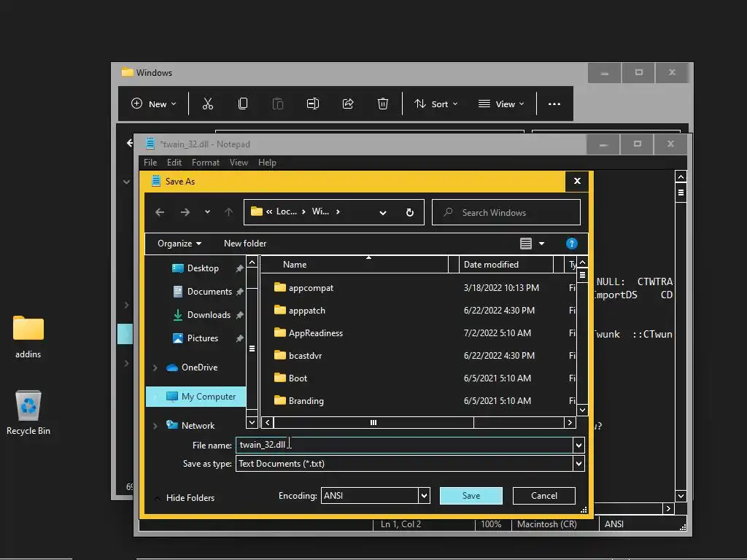Click the Share icon in Explorer toolbar
Viewport: 747px width, 560px height.
[x=348, y=104]
